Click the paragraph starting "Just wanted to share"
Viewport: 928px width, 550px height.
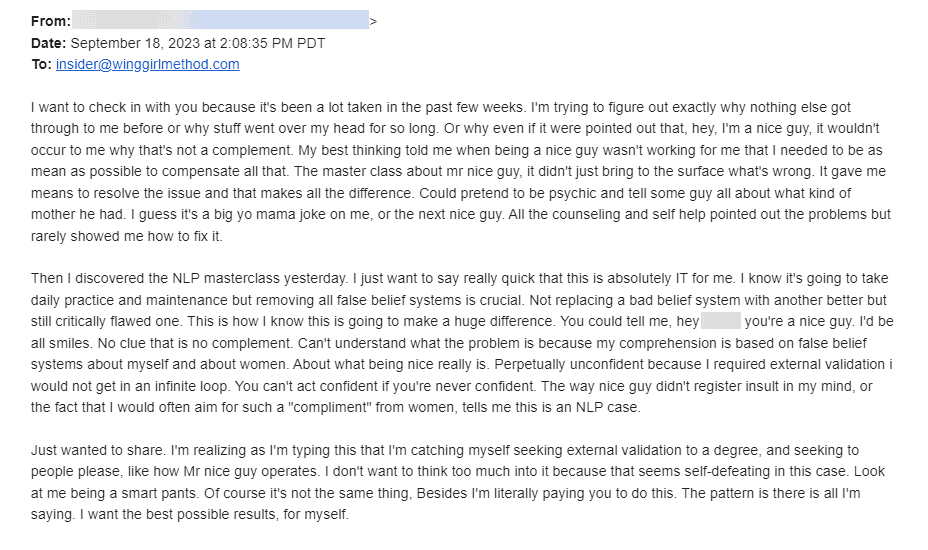[457, 483]
